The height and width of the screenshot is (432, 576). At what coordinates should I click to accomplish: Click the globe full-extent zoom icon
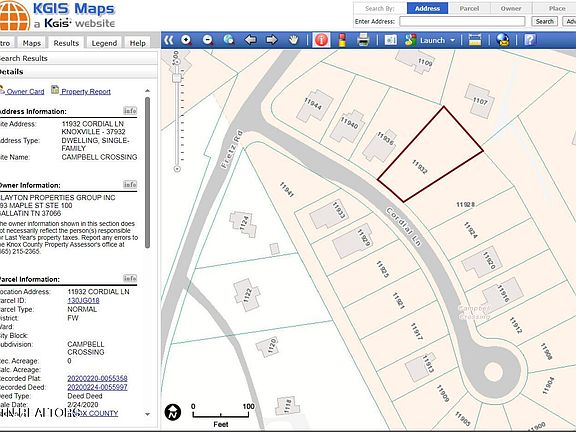228,40
